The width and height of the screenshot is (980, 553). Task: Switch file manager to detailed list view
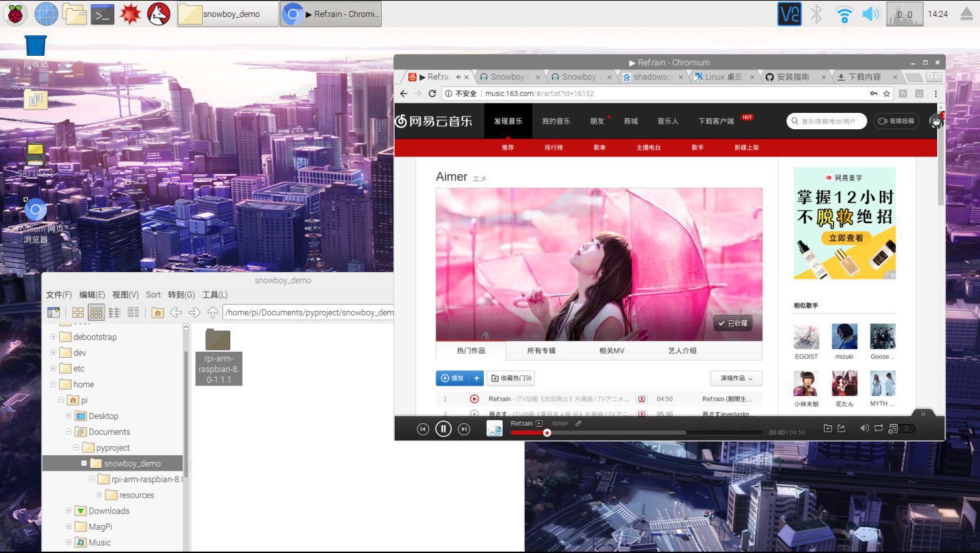(133, 312)
